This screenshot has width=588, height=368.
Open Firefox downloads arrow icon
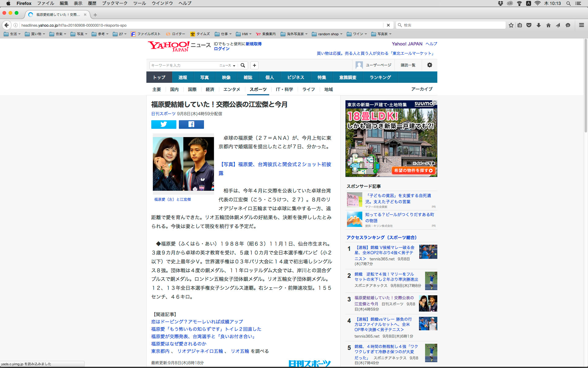click(538, 25)
